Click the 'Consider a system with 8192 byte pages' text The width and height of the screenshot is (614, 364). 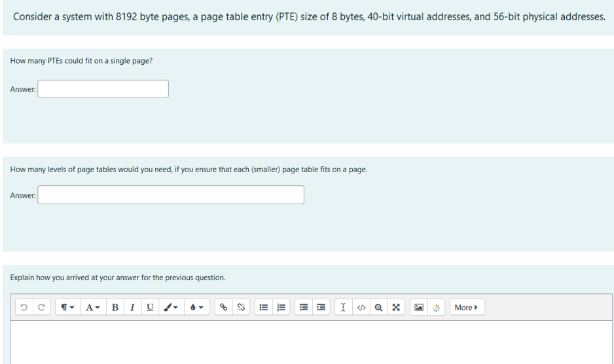click(x=310, y=17)
